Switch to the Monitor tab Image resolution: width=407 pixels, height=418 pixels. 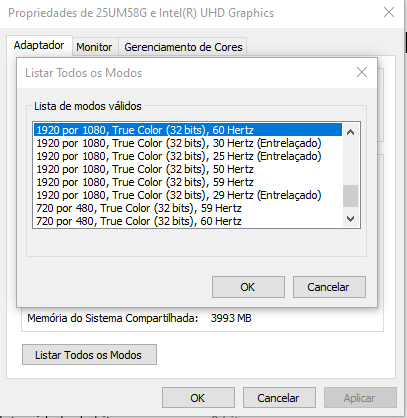point(94,47)
